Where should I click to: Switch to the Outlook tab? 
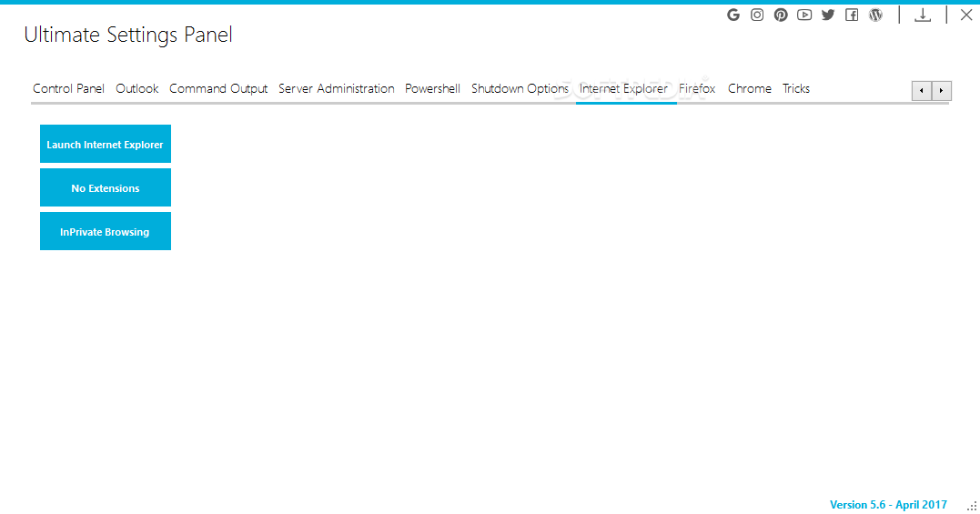pyautogui.click(x=136, y=88)
